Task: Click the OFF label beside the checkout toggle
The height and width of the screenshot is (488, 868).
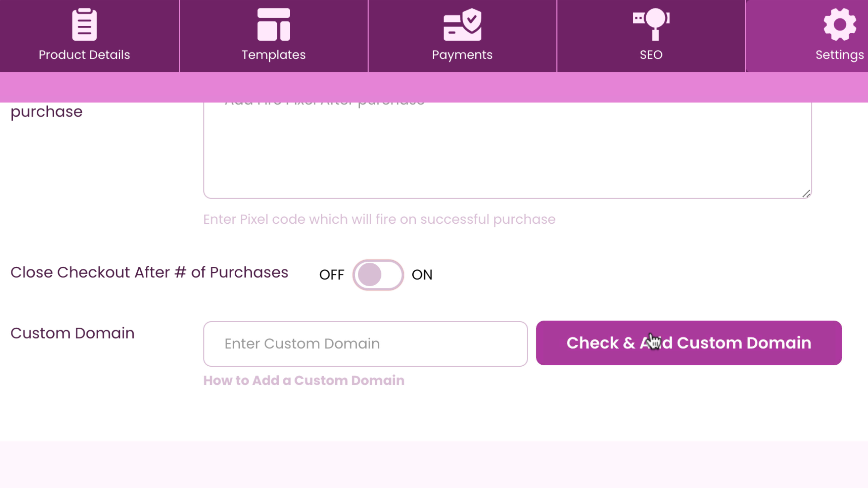Action: coord(332,275)
